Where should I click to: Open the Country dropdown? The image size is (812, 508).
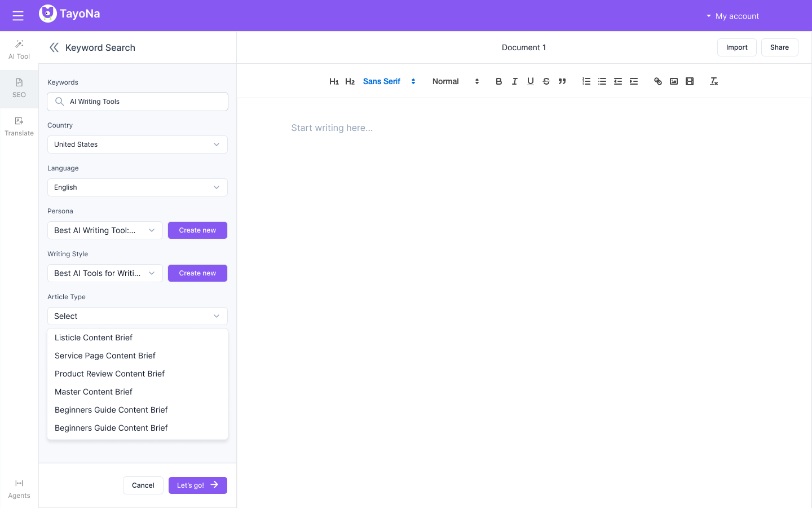click(138, 144)
